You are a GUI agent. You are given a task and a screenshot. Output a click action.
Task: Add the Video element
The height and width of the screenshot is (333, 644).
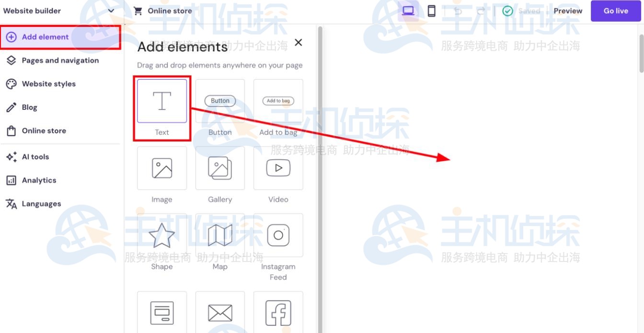tap(278, 168)
